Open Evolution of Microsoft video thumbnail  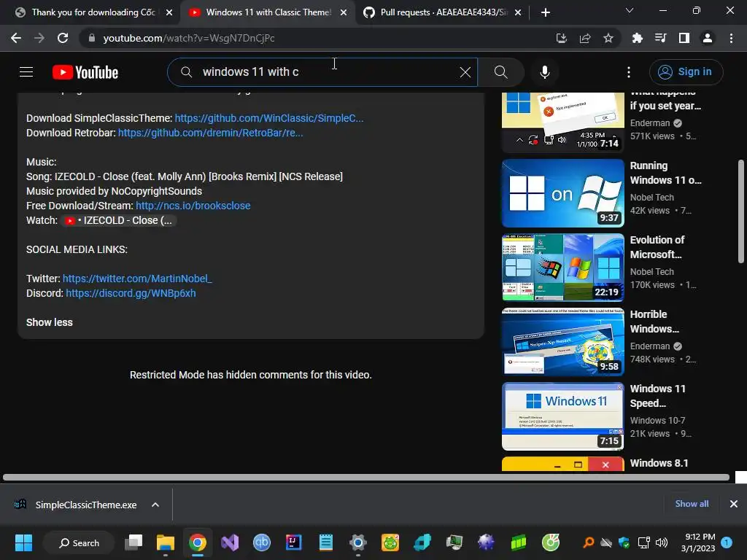[x=562, y=268]
